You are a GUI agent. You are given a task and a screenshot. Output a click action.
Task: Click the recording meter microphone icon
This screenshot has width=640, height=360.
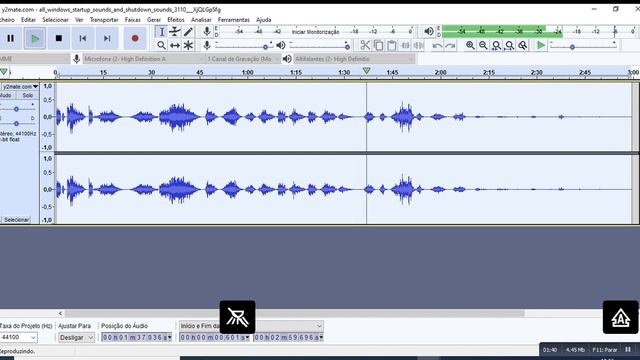(207, 31)
